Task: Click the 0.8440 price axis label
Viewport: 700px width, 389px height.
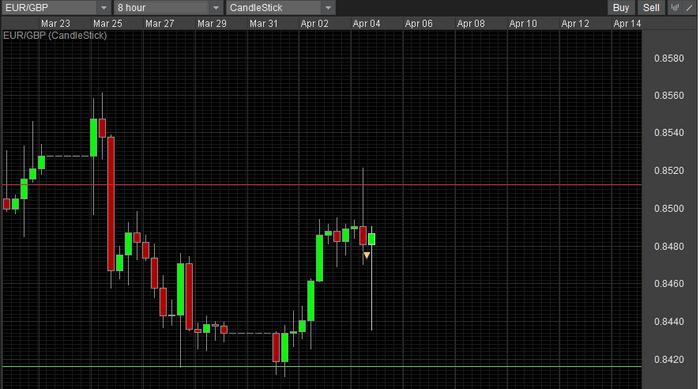Action: pos(669,322)
